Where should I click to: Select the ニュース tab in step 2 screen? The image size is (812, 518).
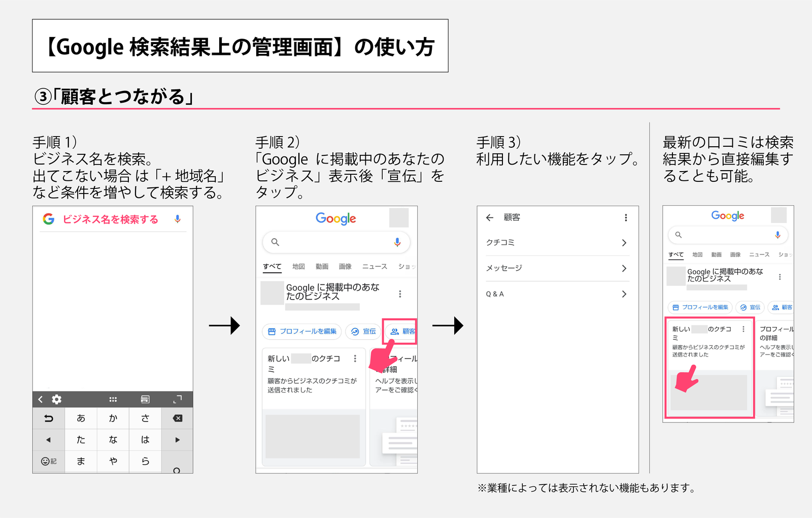click(375, 267)
